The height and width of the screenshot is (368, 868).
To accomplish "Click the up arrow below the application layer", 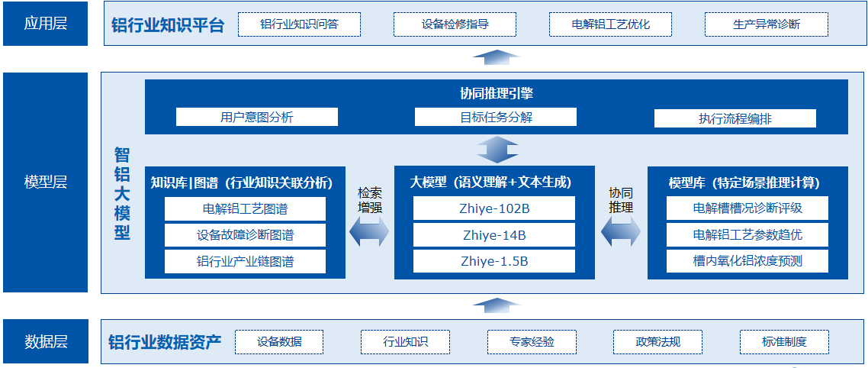I will click(x=497, y=57).
